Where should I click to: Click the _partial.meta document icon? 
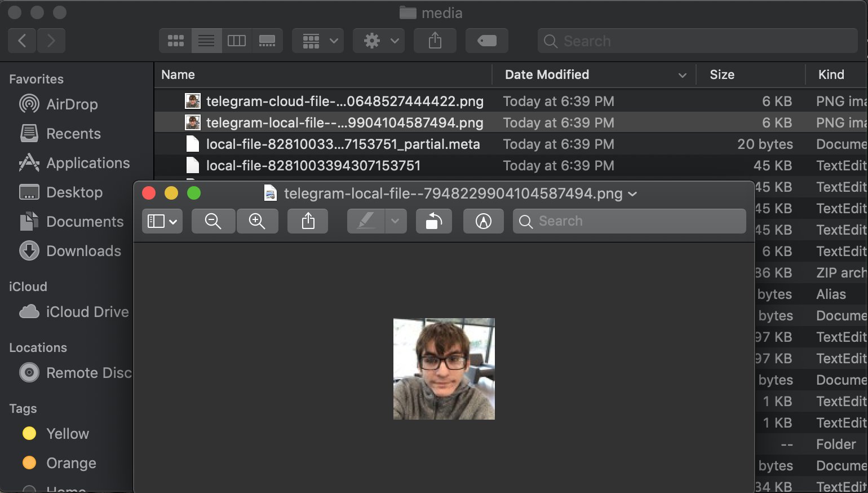(x=193, y=144)
